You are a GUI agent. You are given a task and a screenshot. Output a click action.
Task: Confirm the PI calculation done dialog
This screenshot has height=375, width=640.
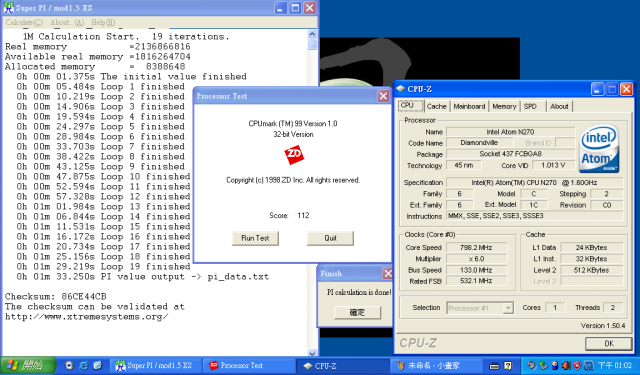(357, 313)
